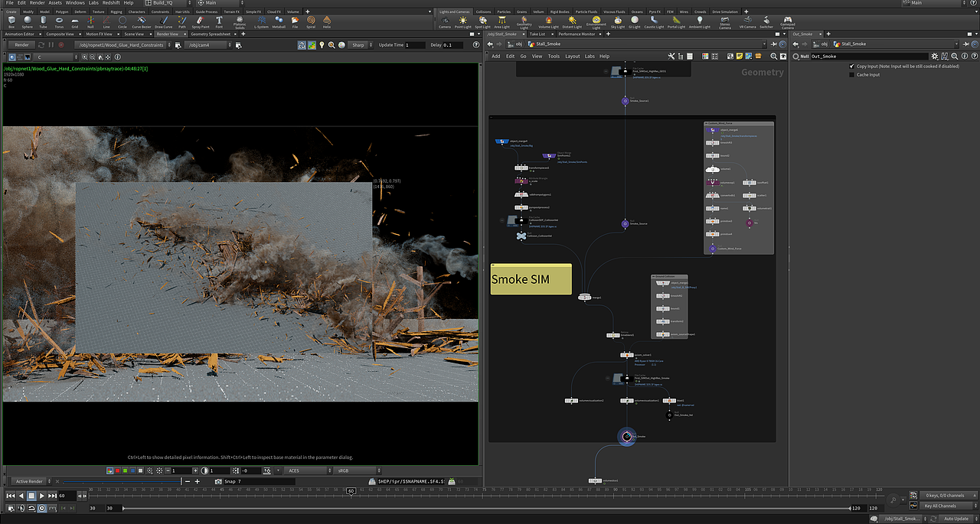
Task: Toggle the Copy Input checkbox
Action: (851, 67)
